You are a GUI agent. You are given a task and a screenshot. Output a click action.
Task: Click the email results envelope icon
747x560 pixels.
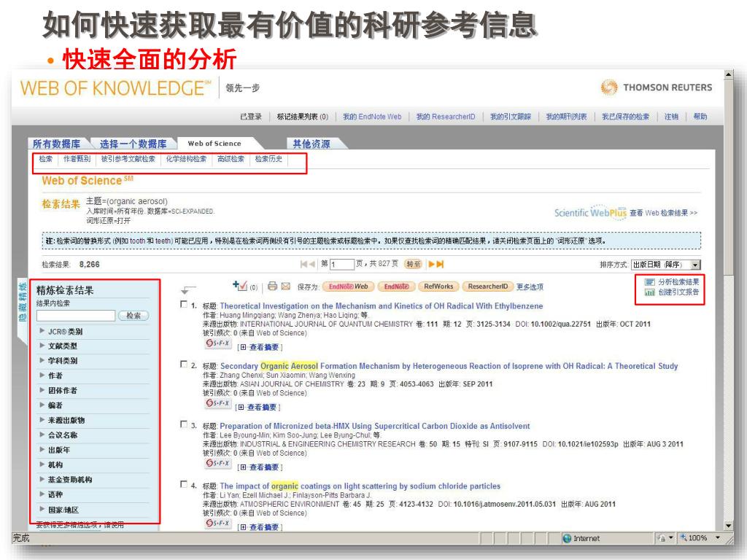tap(285, 286)
